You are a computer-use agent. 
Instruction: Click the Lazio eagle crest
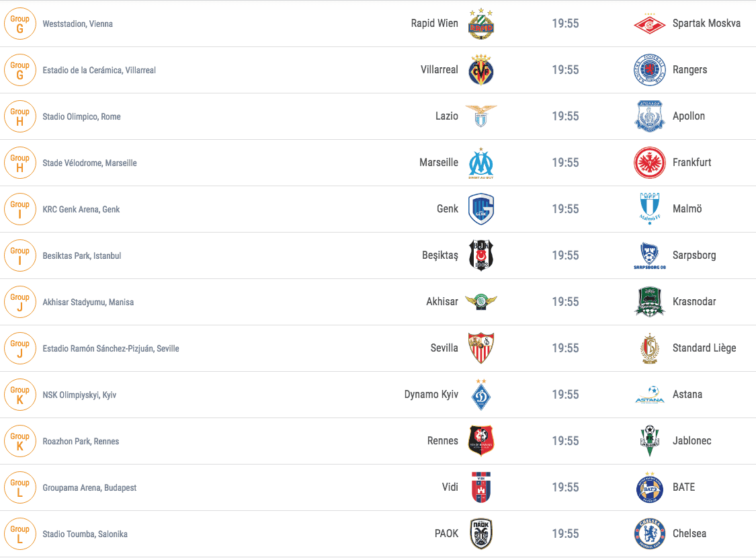point(480,116)
